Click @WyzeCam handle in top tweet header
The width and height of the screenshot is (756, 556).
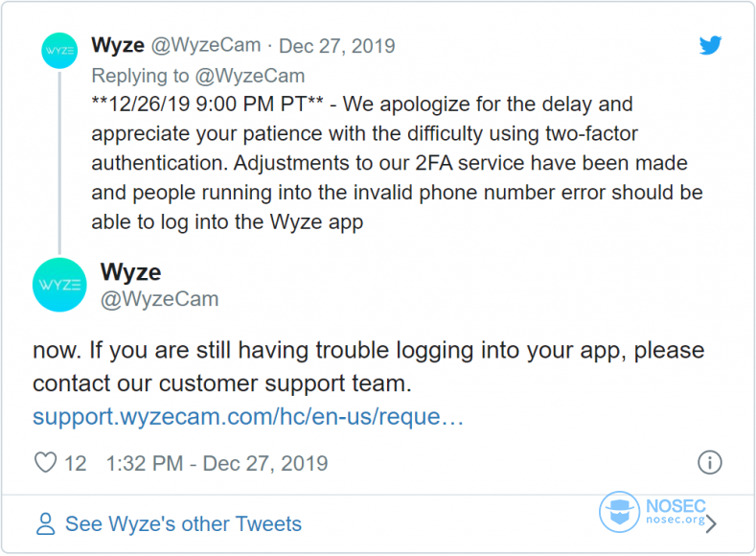206,45
